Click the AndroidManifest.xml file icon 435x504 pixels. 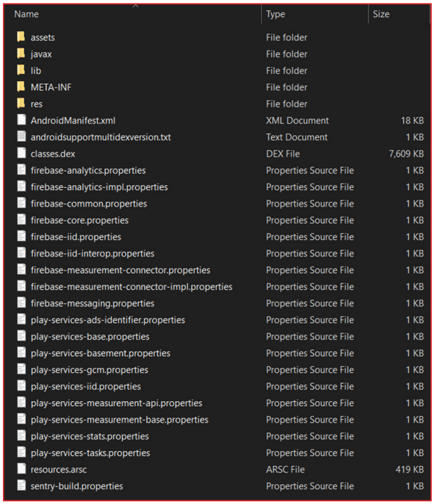point(21,120)
